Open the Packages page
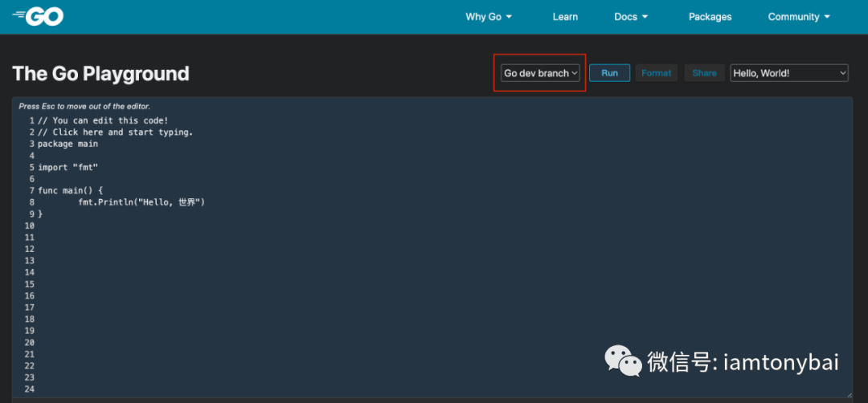The width and height of the screenshot is (868, 403). click(x=710, y=17)
